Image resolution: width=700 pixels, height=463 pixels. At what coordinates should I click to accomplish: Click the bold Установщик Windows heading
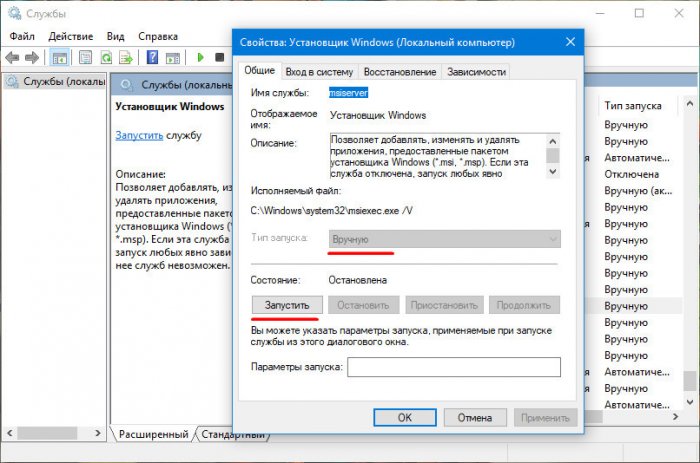(x=170, y=106)
